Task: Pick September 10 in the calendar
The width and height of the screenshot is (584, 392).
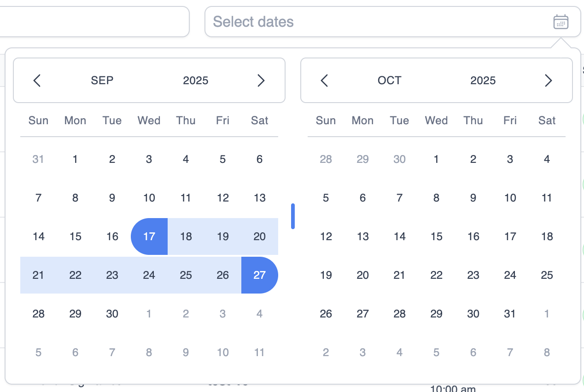Action: coord(149,198)
